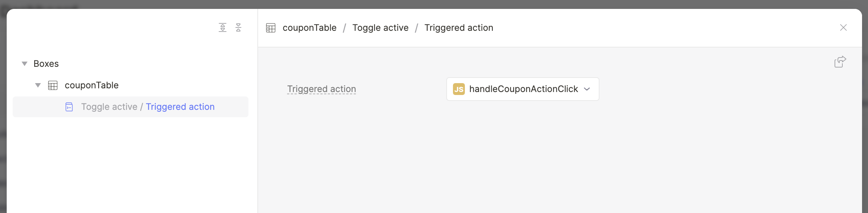The width and height of the screenshot is (868, 213).
Task: Select the Boxes tree label
Action: tap(46, 64)
